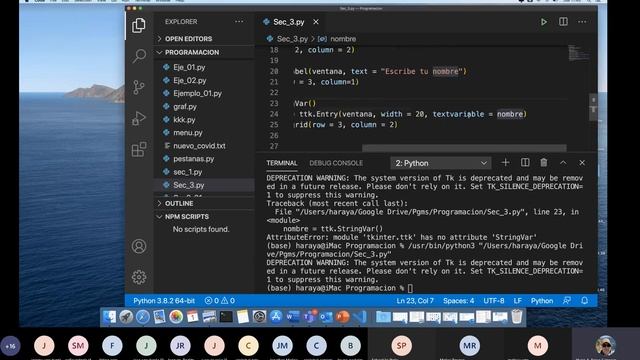Image resolution: width=640 pixels, height=360 pixels.
Task: Open the Trash from the Dock
Action: (517, 317)
